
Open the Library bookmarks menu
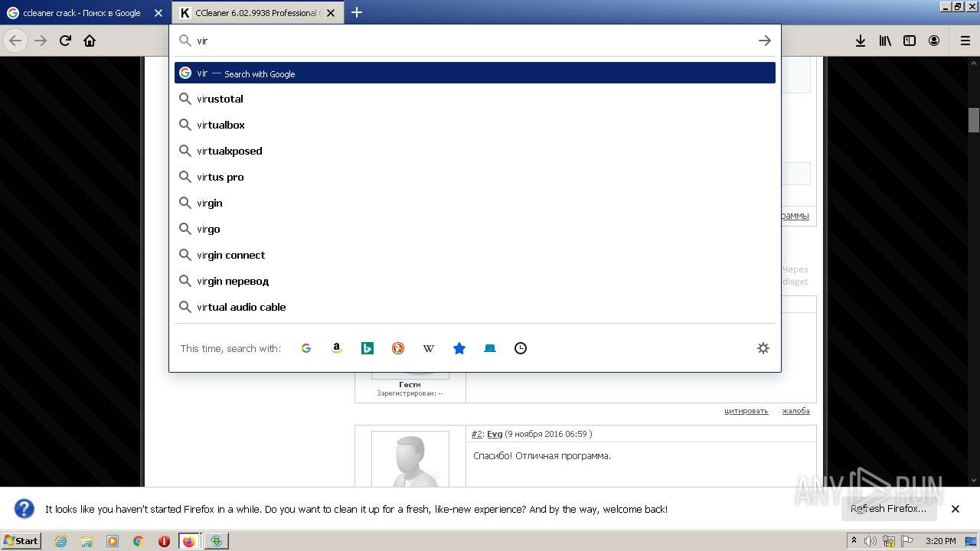pyautogui.click(x=885, y=41)
